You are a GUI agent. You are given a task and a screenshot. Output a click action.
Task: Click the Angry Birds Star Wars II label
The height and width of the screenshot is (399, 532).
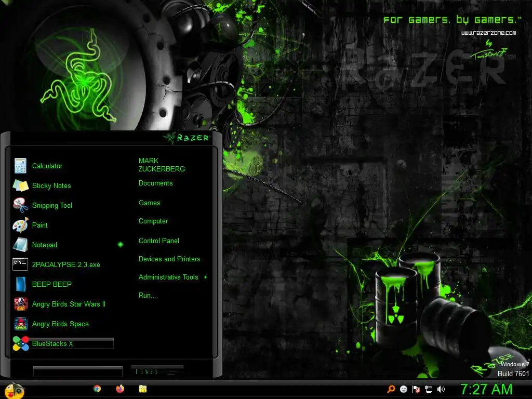pyautogui.click(x=69, y=304)
